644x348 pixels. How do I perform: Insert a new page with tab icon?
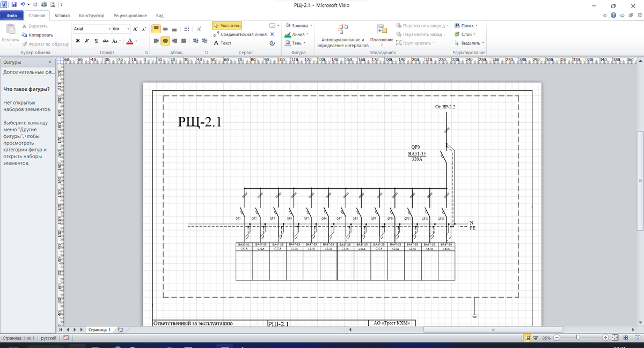point(120,330)
